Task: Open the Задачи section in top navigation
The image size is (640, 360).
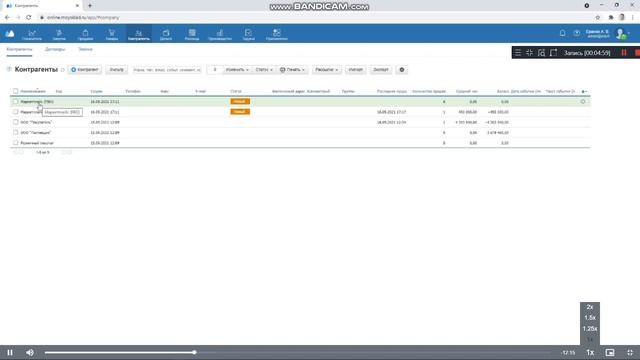Action: tap(248, 34)
